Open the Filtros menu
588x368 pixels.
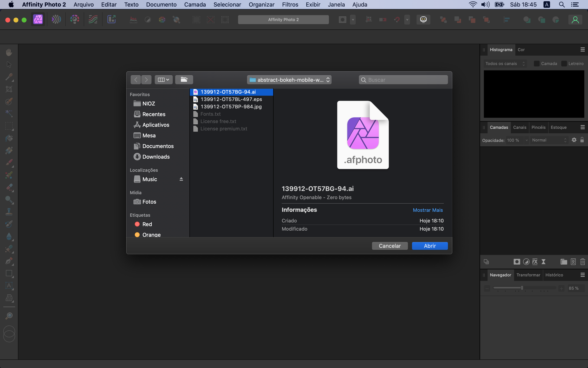[290, 4]
